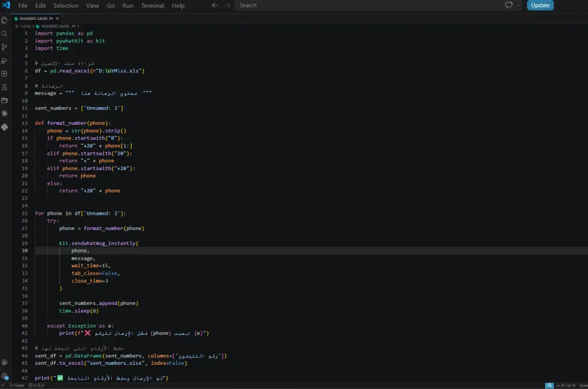This screenshot has width=588, height=389.
Task: Open the Source Control view
Action: pos(5,47)
